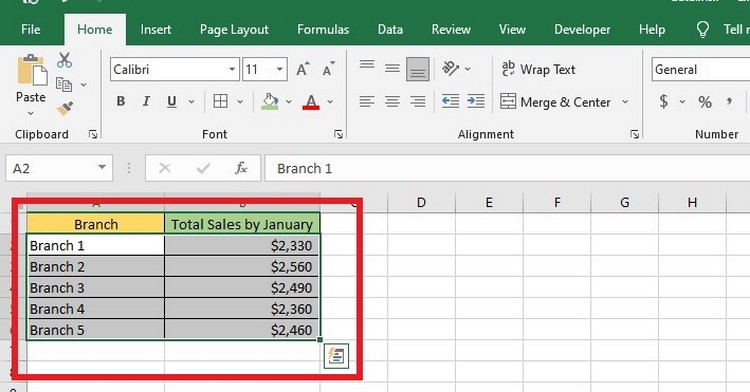Select column header E
The image size is (750, 392).
pyautogui.click(x=489, y=203)
